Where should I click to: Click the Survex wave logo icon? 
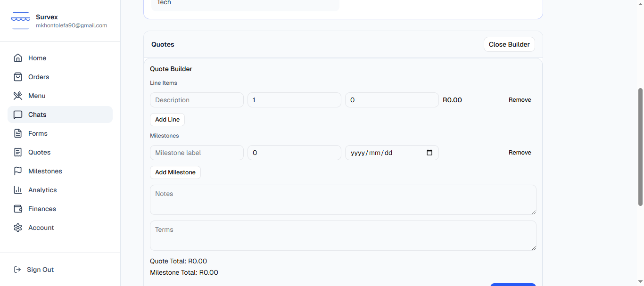[21, 21]
